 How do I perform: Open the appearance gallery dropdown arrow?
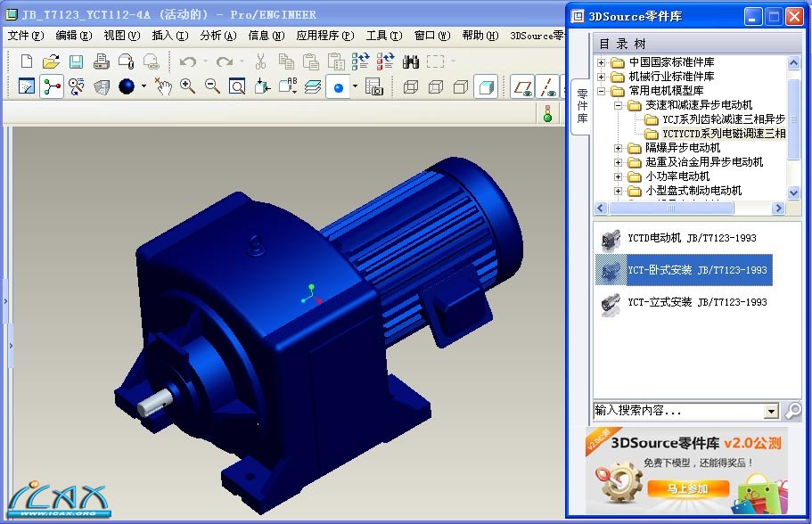point(144,86)
